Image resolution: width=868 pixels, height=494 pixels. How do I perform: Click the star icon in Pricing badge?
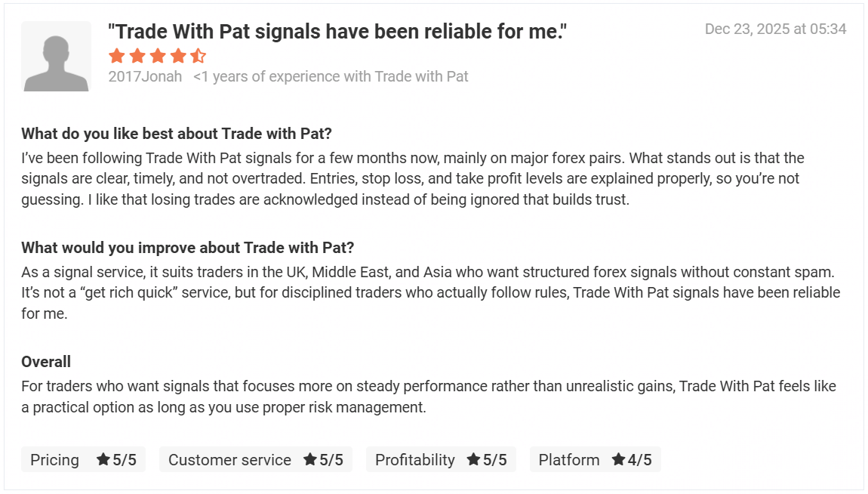coord(103,459)
